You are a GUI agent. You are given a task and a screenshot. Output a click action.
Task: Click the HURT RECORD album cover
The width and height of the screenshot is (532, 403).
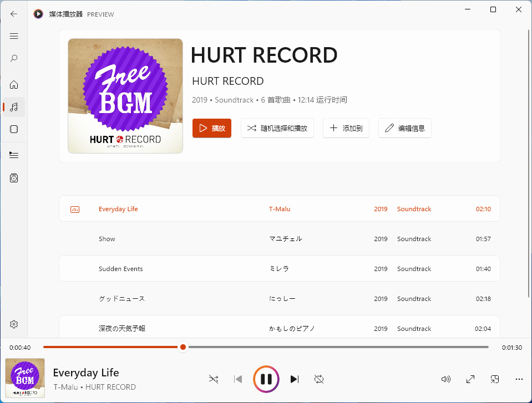125,96
